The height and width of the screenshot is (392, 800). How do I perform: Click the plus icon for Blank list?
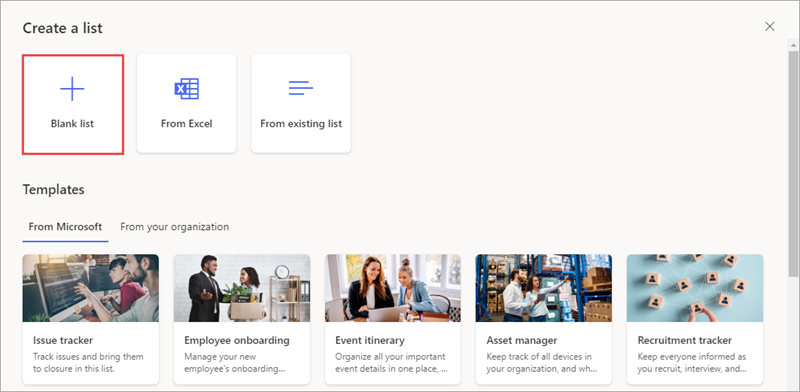pyautogui.click(x=72, y=89)
